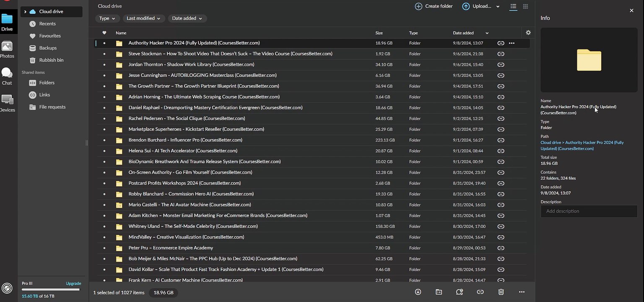Open the Type filter dropdown
The height and width of the screenshot is (302, 644).
point(107,18)
